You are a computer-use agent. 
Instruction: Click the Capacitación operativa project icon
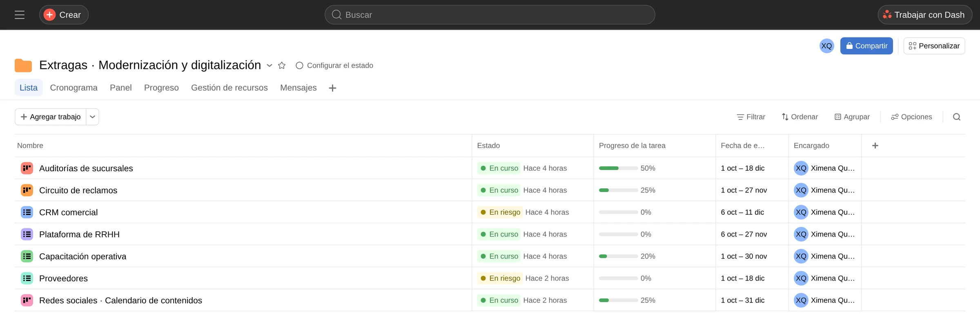[x=27, y=256]
